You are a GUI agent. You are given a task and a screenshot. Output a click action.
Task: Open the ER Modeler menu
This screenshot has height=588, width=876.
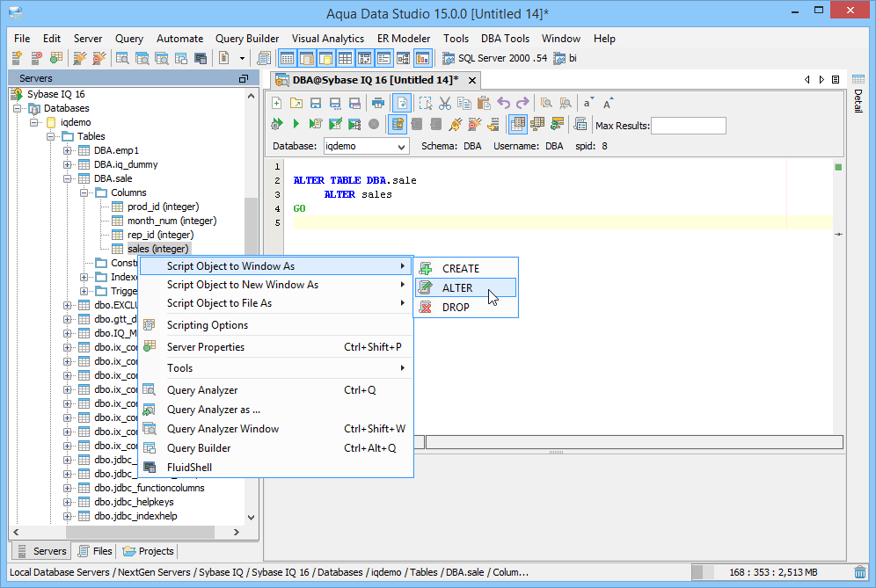click(404, 39)
